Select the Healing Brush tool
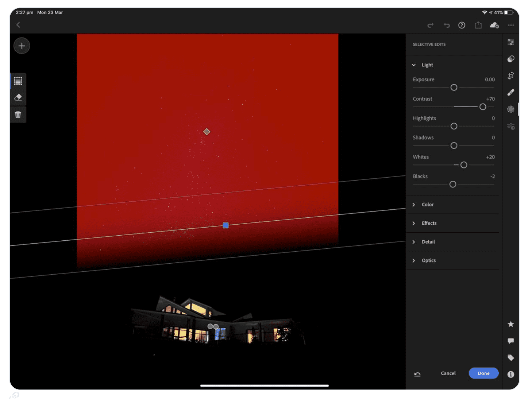This screenshot has width=532, height=399. pos(511,93)
